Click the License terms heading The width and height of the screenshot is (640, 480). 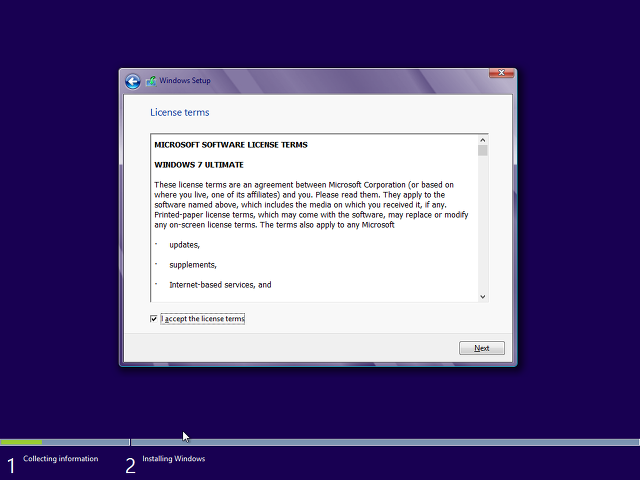180,113
